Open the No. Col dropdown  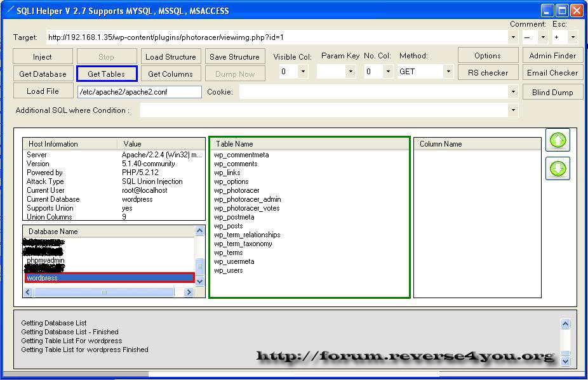pos(388,71)
